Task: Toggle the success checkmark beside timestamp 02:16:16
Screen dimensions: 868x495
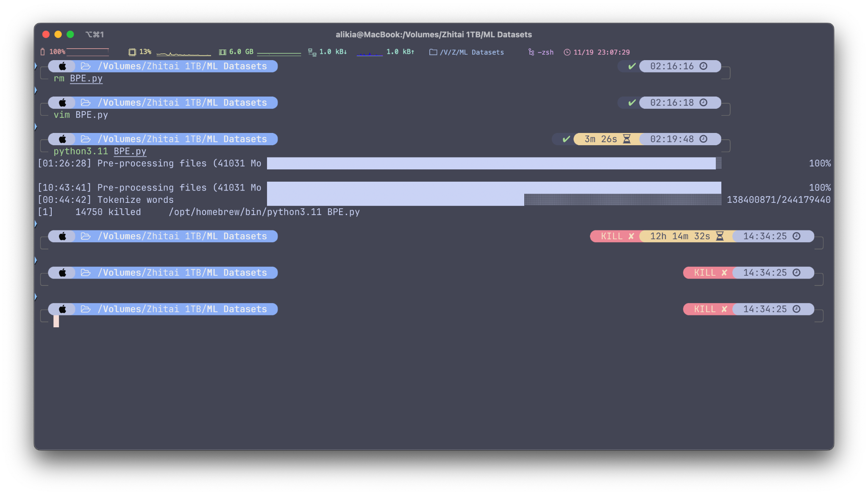Action: pos(632,66)
